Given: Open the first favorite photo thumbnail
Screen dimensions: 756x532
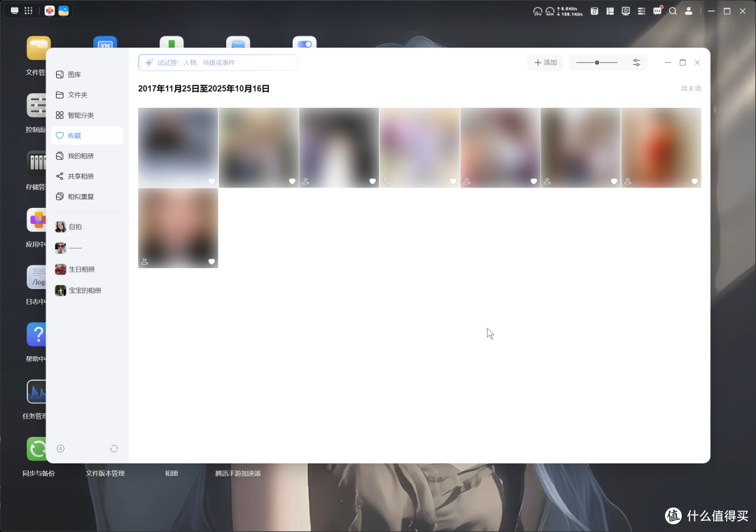Looking at the screenshot, I should pyautogui.click(x=178, y=148).
